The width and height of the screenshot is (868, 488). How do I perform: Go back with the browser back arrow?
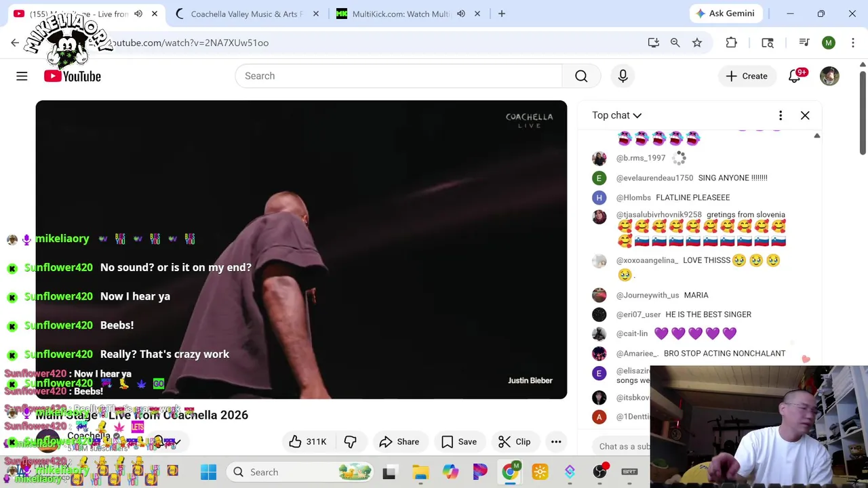click(15, 43)
